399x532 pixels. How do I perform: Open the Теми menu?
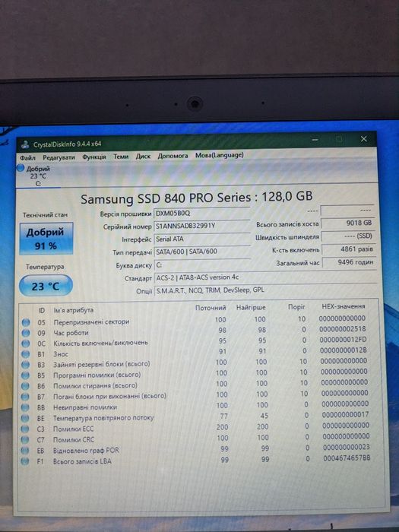click(121, 157)
